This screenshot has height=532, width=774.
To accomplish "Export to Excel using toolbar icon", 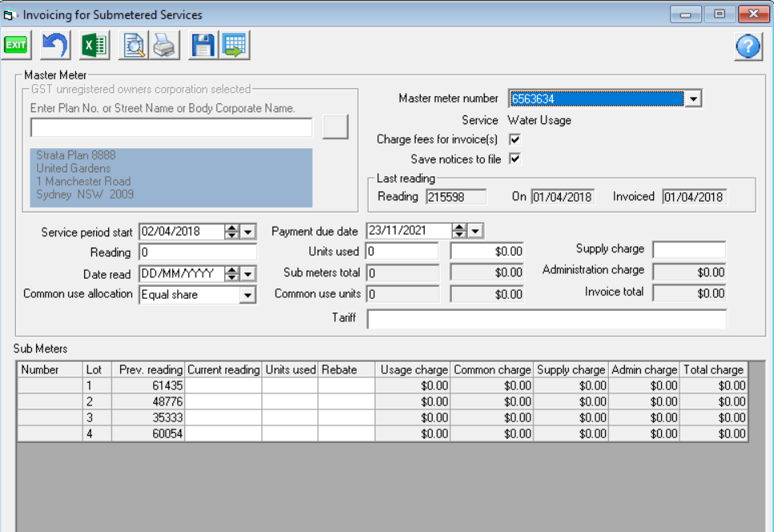I will tap(94, 46).
